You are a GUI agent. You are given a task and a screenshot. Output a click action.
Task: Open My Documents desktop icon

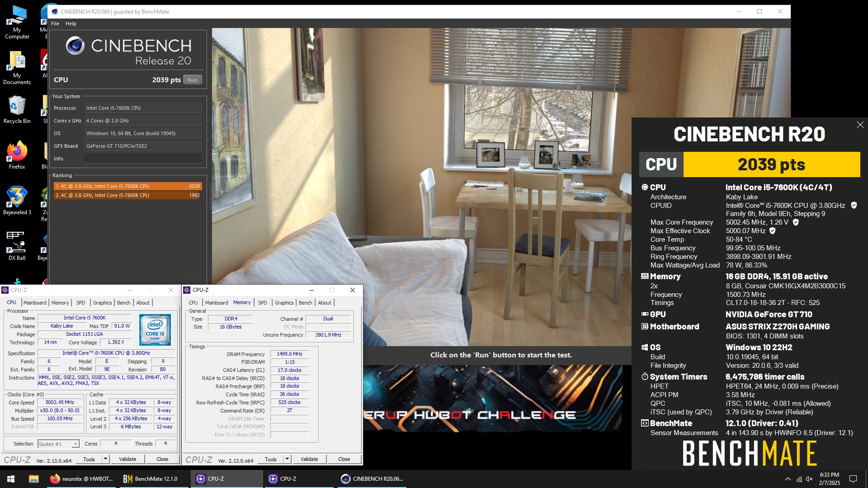pos(17,68)
